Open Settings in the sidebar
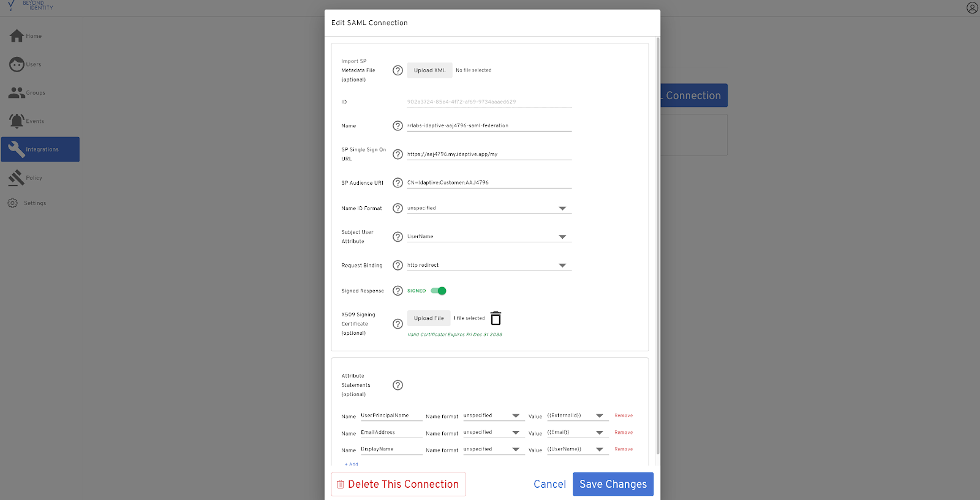Screen dimensions: 980x500 pos(40,203)
